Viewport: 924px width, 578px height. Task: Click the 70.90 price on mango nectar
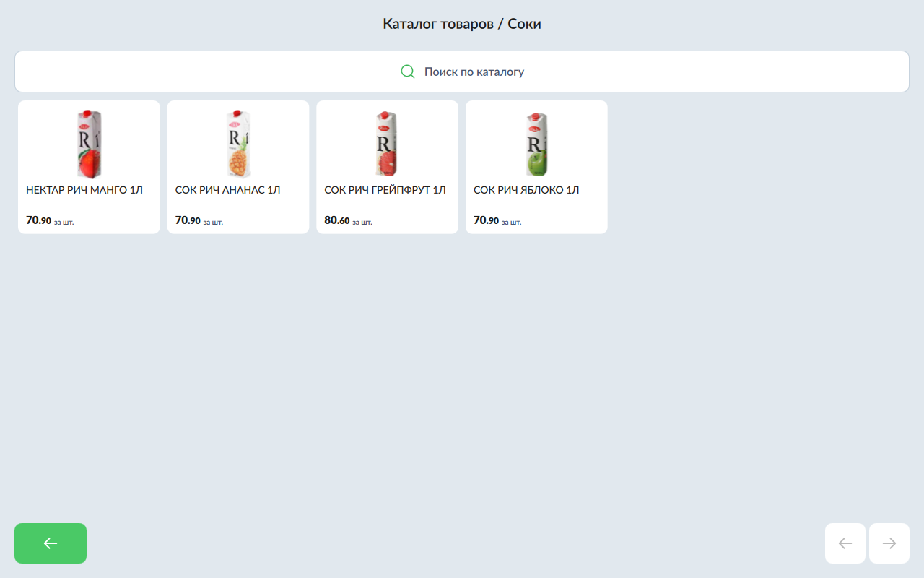pyautogui.click(x=38, y=220)
